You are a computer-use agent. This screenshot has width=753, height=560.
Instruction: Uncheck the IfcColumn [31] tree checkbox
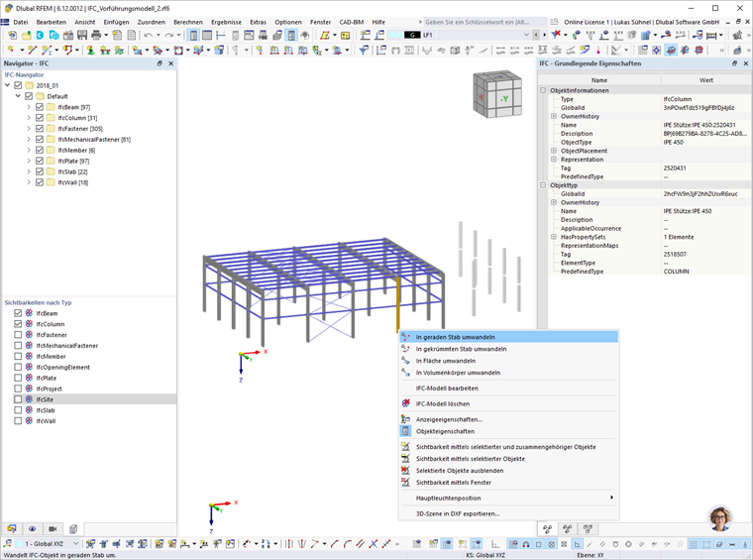click(x=40, y=118)
